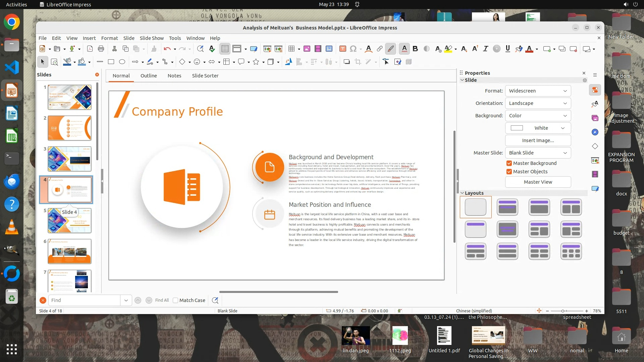Screen dimensions: 644x362
Task: Uncheck the Master Objects checkbox
Action: (x=509, y=172)
